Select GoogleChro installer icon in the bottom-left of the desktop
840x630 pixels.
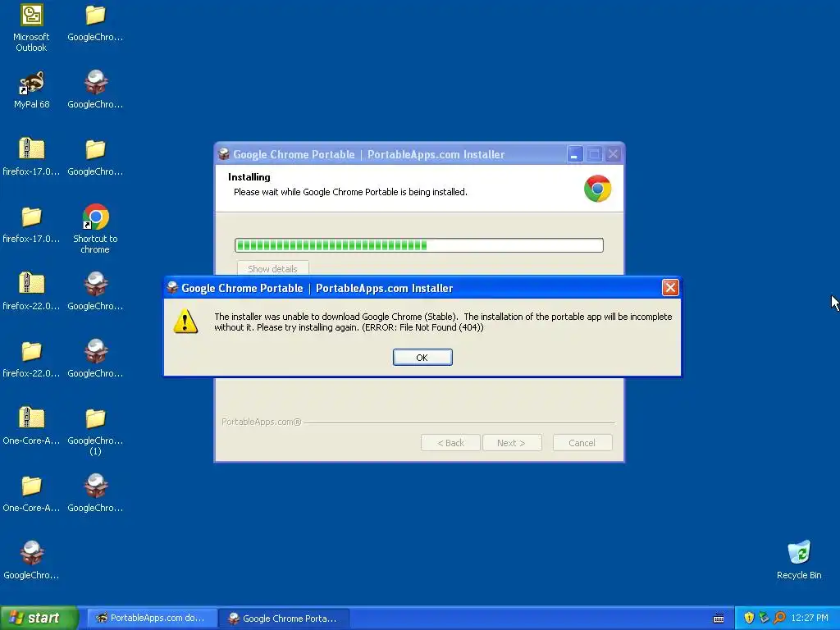pos(31,560)
